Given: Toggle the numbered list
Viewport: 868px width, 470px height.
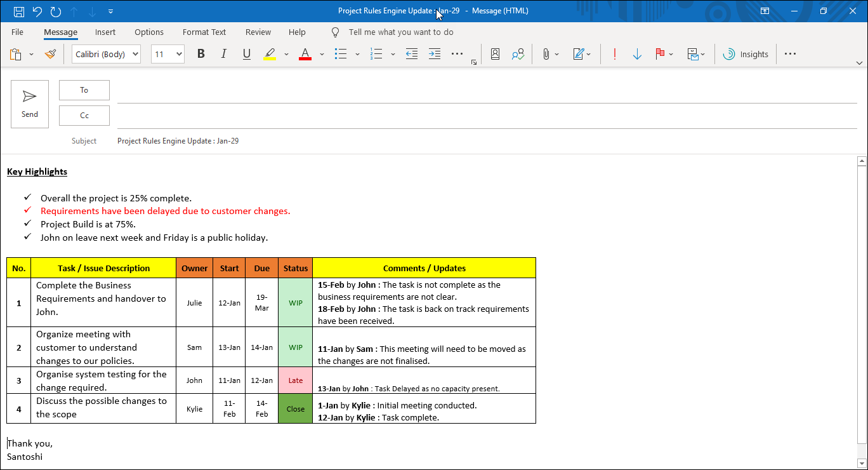Looking at the screenshot, I should [x=375, y=54].
